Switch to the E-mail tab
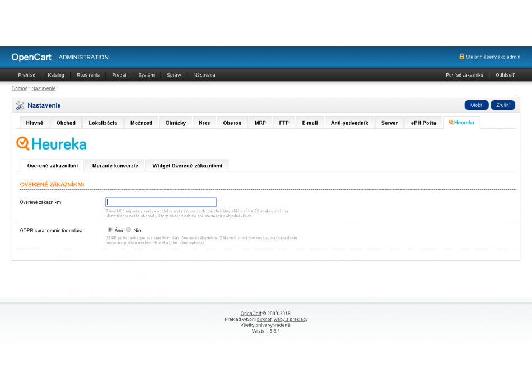 point(310,123)
